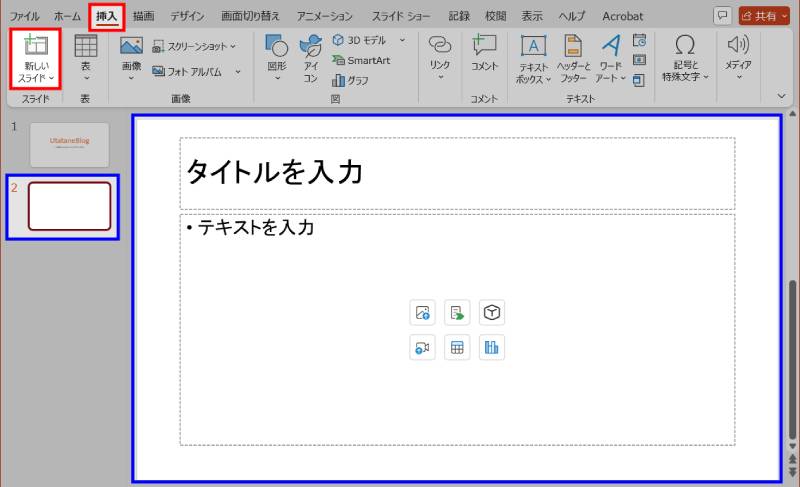Viewport: 800px width, 487px height.
Task: Switch to the Design (デザイン) tab
Action: click(187, 16)
